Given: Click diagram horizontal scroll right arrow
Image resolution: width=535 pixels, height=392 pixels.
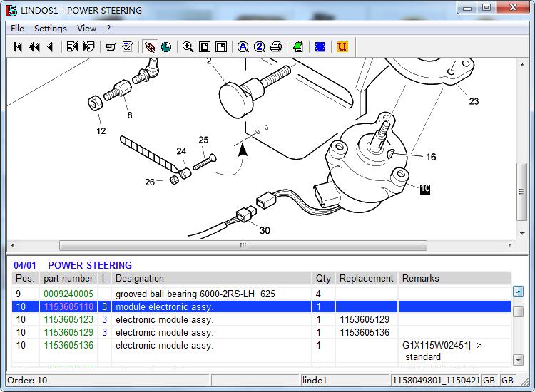Looking at the screenshot, I should 510,245.
